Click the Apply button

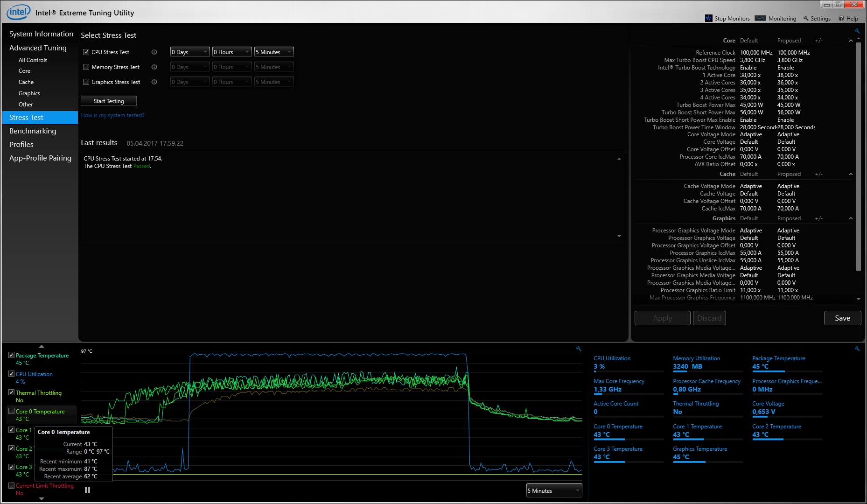click(662, 318)
